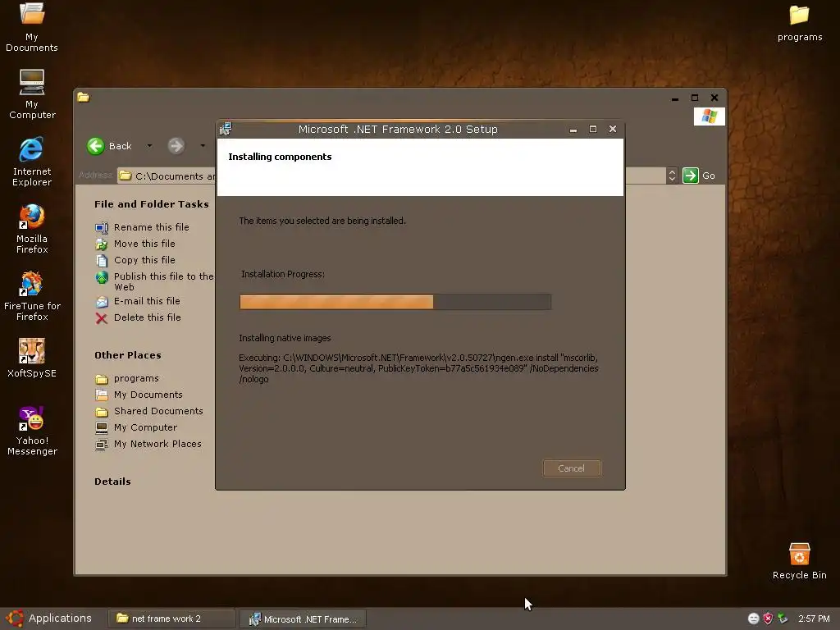This screenshot has height=630, width=840.
Task: Click the Go button next to address bar
Action: pos(699,176)
